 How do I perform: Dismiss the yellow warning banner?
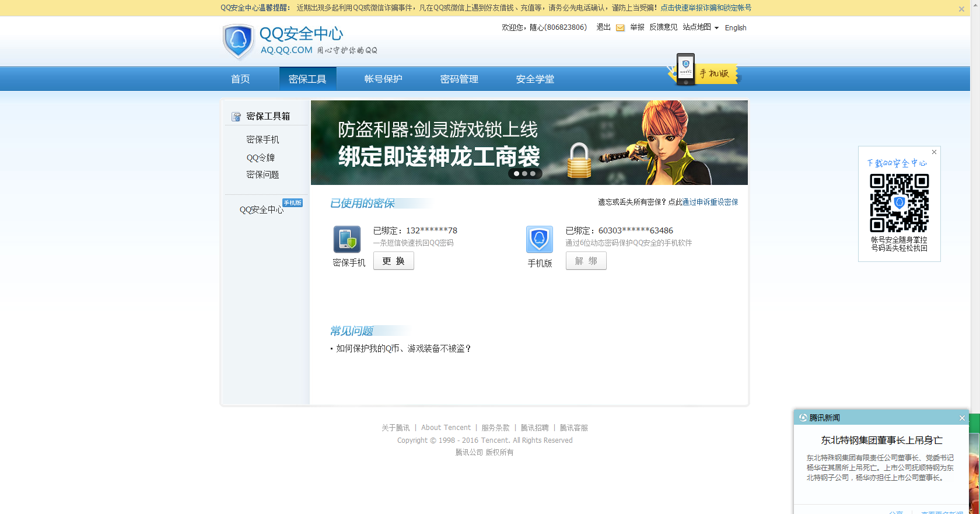click(x=961, y=9)
